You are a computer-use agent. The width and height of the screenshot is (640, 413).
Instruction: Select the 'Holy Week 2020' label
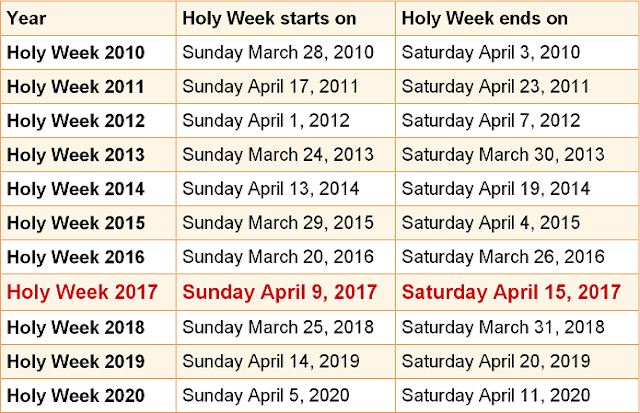tap(76, 395)
